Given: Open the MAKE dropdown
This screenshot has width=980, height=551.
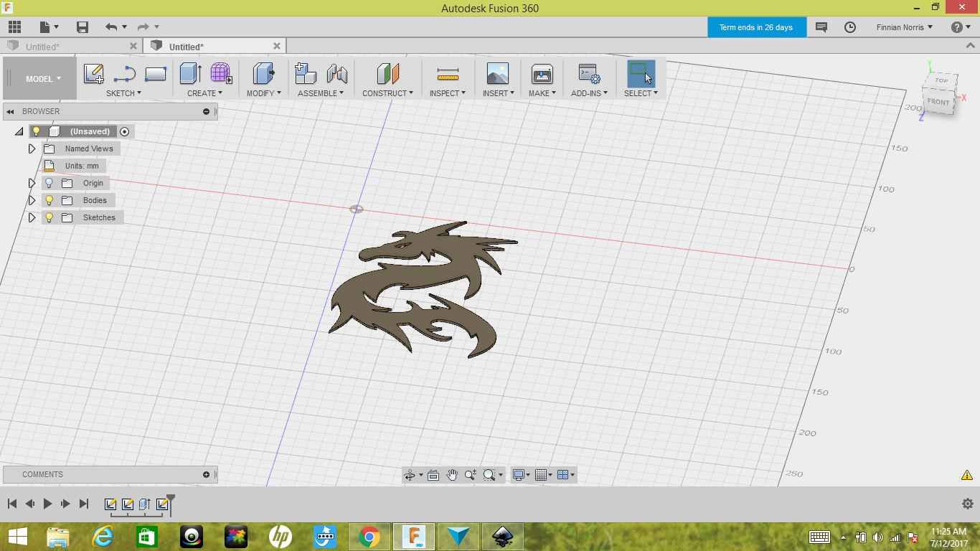Looking at the screenshot, I should (x=542, y=93).
